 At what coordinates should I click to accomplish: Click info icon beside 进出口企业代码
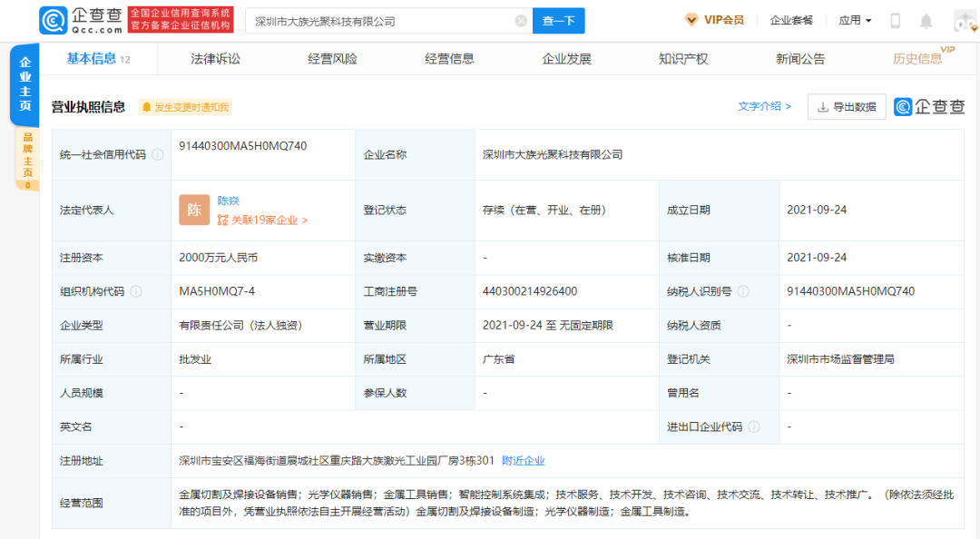754,426
